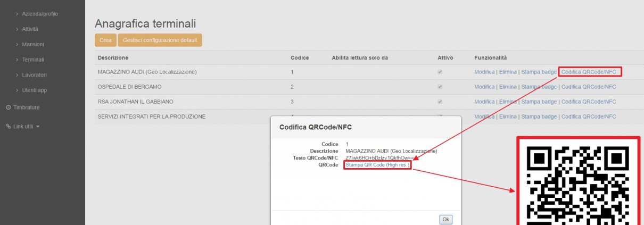
Task: Click Elimina for SERVIZI INTEGRATI row
Action: coord(508,116)
